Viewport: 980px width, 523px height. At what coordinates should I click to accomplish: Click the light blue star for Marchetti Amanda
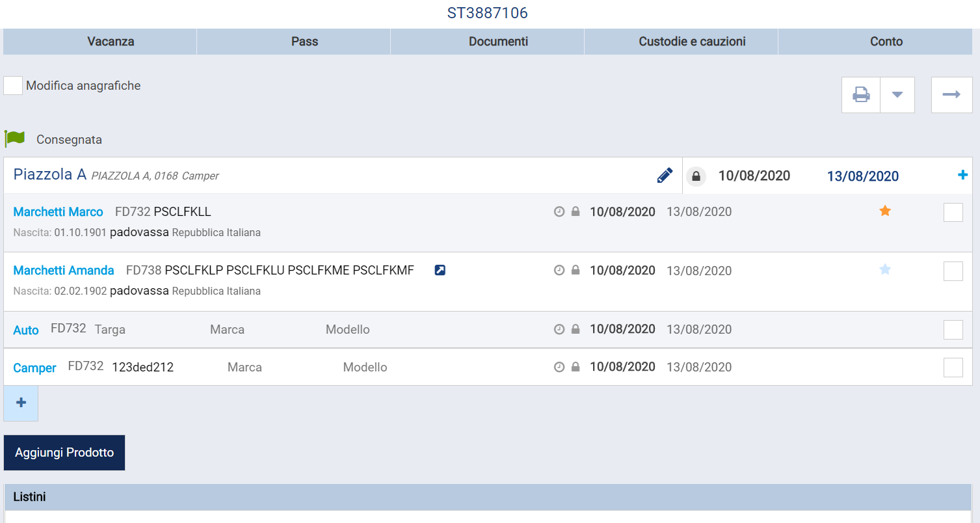pyautogui.click(x=885, y=269)
